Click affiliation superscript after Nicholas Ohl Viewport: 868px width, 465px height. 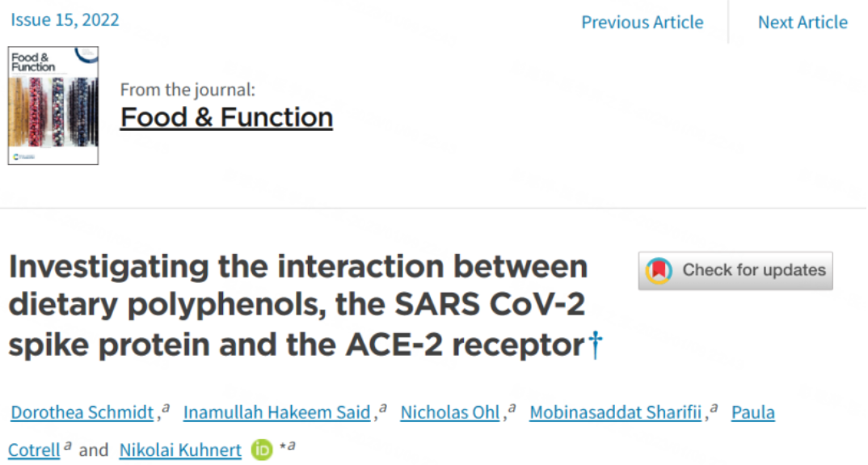click(512, 408)
